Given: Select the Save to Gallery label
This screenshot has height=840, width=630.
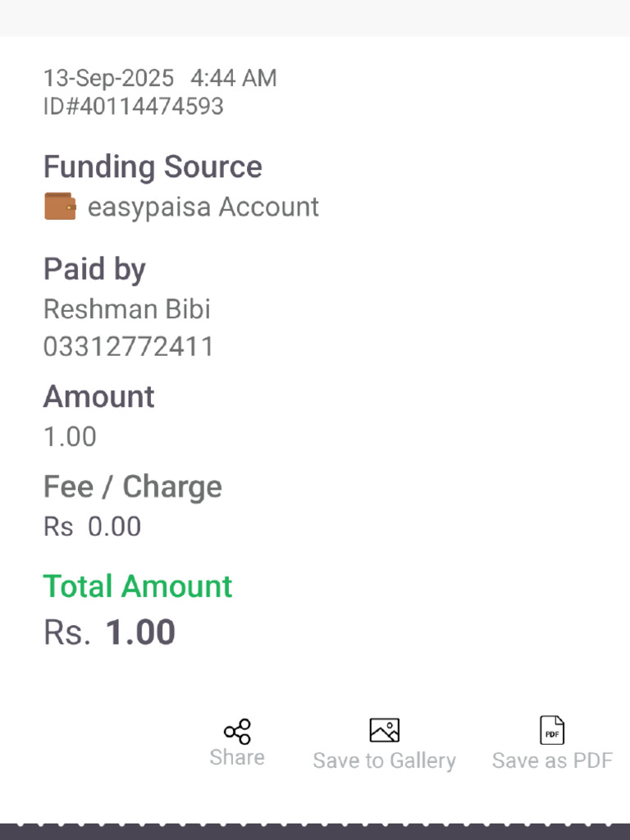Looking at the screenshot, I should [385, 760].
